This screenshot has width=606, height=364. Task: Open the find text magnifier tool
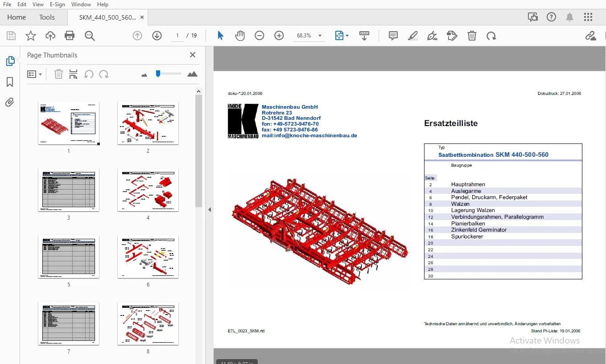90,36
